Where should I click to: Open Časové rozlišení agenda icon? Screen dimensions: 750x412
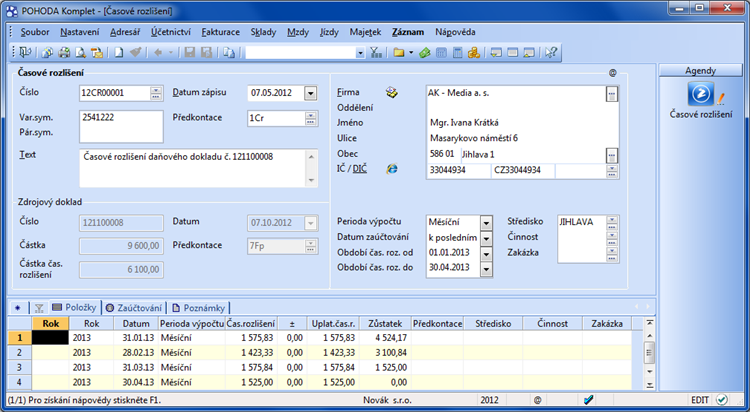pos(701,93)
